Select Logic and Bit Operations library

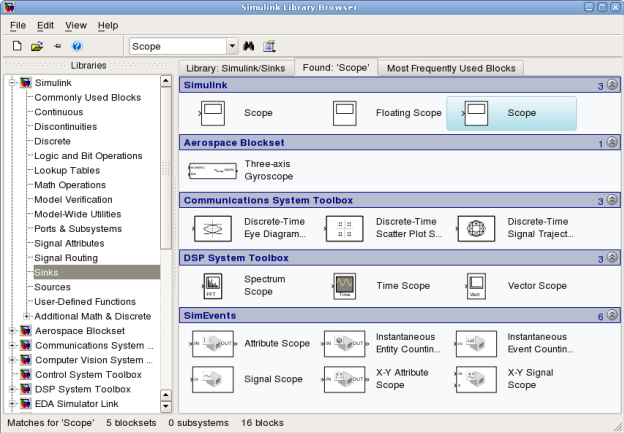tap(88, 156)
